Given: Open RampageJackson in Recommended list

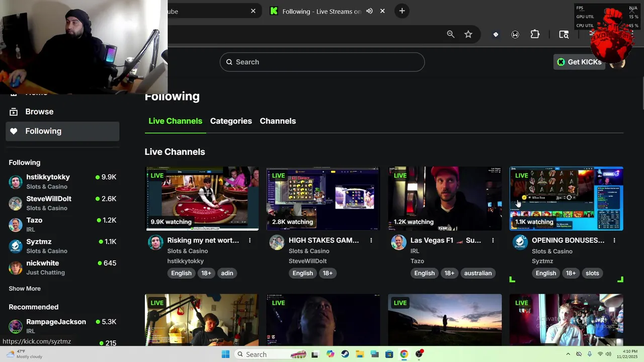Looking at the screenshot, I should [62, 326].
